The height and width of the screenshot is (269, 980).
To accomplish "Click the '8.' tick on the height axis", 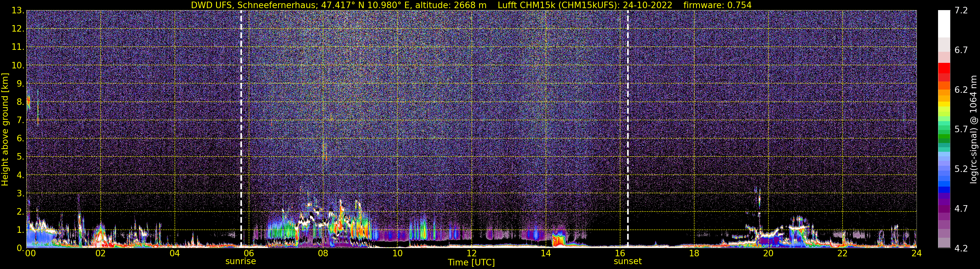I will (x=20, y=102).
